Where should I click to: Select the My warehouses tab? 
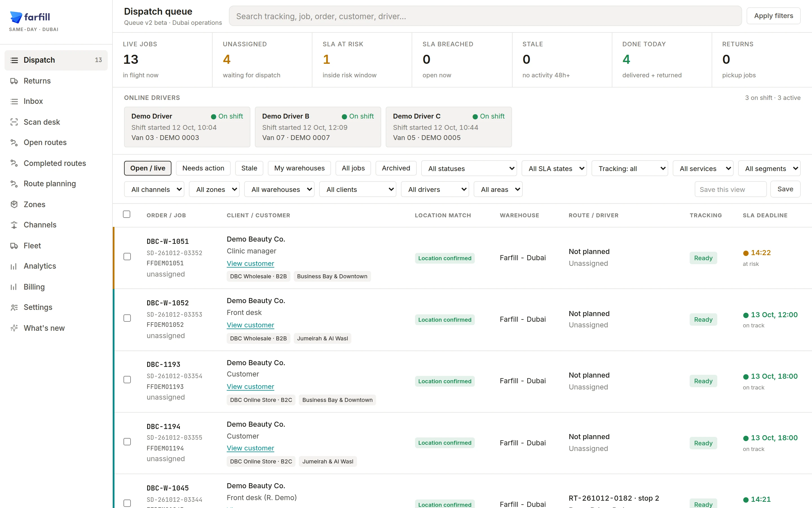pyautogui.click(x=299, y=168)
